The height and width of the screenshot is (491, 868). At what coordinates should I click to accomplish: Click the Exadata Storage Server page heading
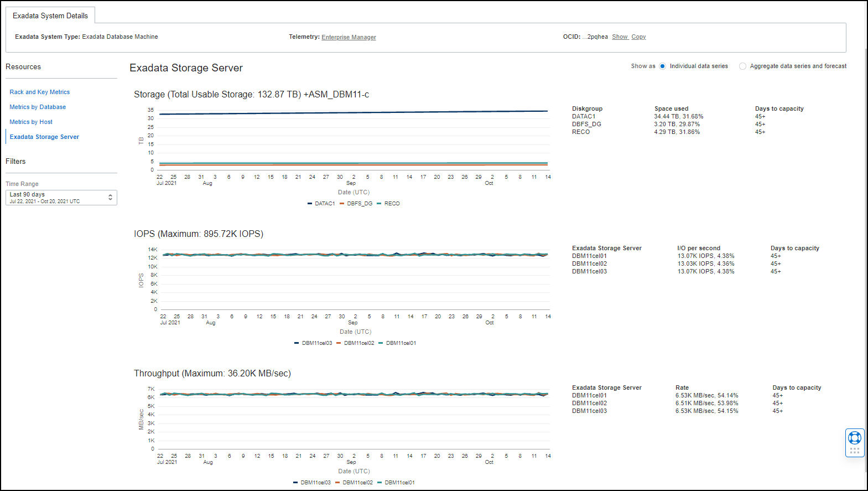tap(186, 68)
